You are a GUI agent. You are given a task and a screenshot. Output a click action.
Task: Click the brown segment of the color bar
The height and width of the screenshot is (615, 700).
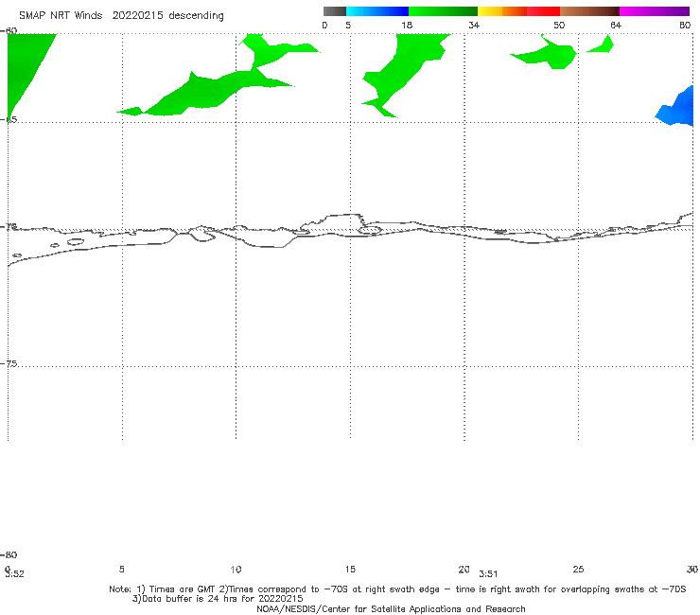[589, 11]
